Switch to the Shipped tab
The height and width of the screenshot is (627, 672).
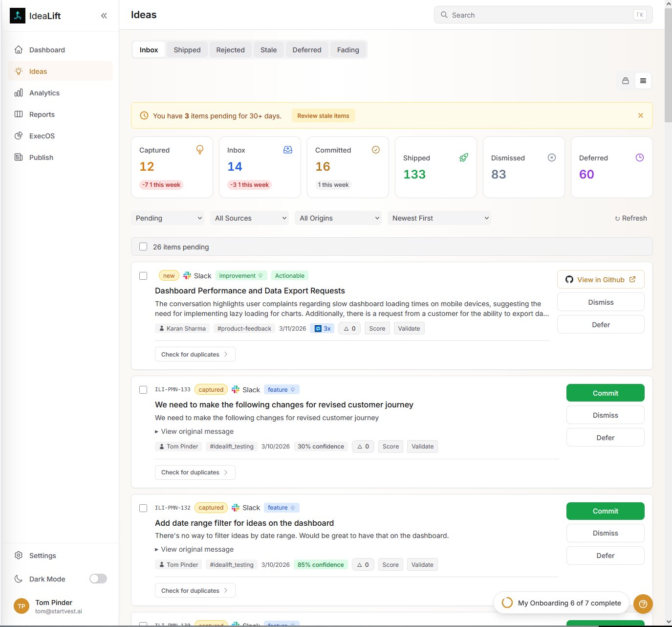[x=187, y=50]
